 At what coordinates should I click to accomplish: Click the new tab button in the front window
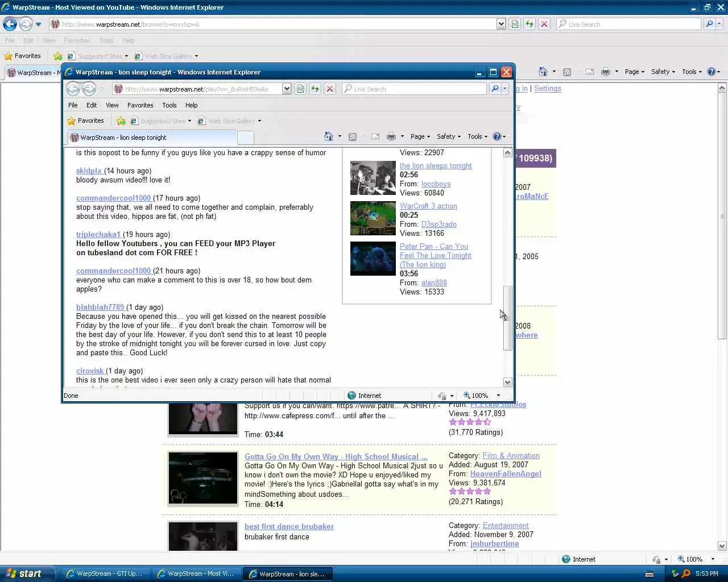245,138
